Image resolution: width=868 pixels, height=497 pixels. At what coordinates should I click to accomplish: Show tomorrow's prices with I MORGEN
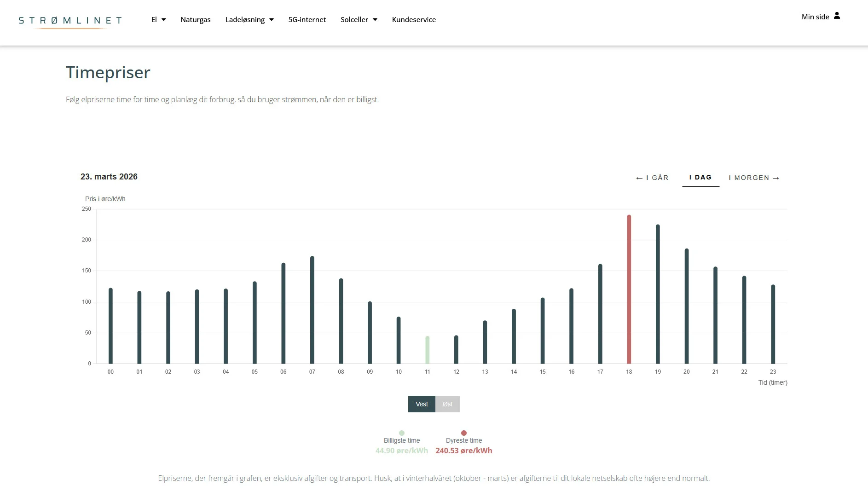(x=754, y=178)
